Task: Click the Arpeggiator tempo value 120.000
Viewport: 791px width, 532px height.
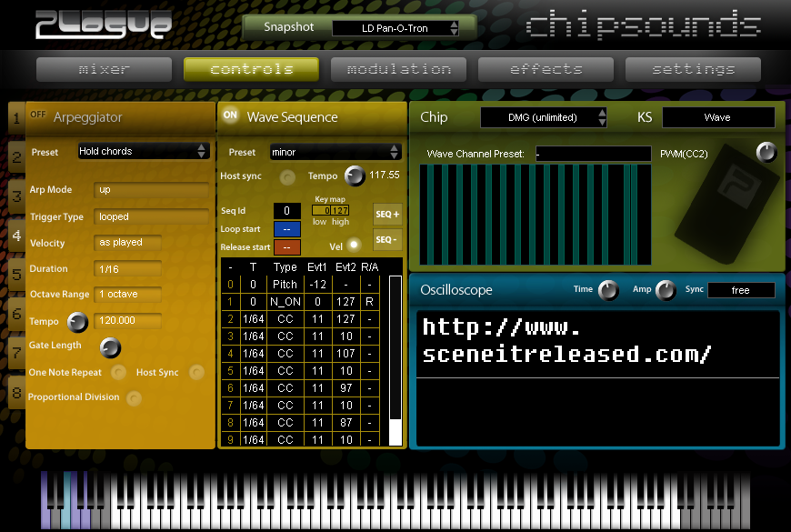Action: (127, 320)
